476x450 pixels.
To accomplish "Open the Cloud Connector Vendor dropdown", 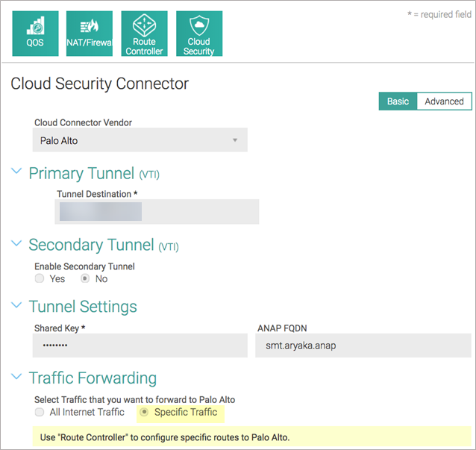I will click(x=140, y=140).
